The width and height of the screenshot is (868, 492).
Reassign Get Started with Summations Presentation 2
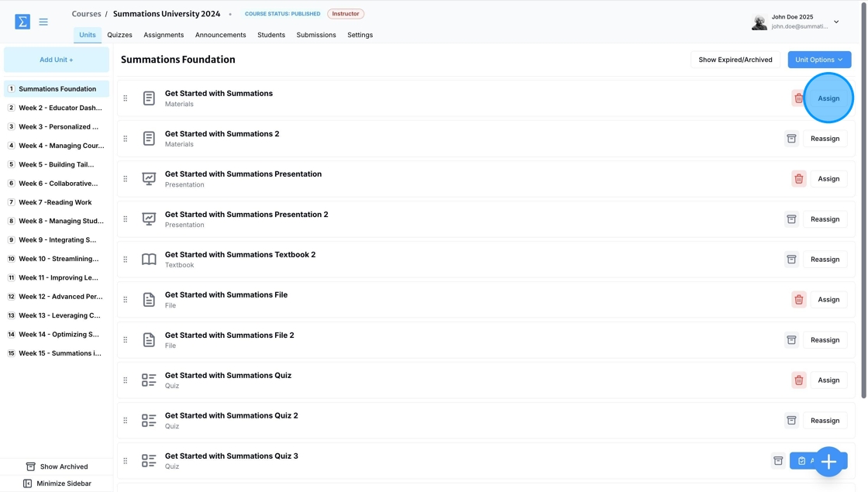tap(825, 219)
